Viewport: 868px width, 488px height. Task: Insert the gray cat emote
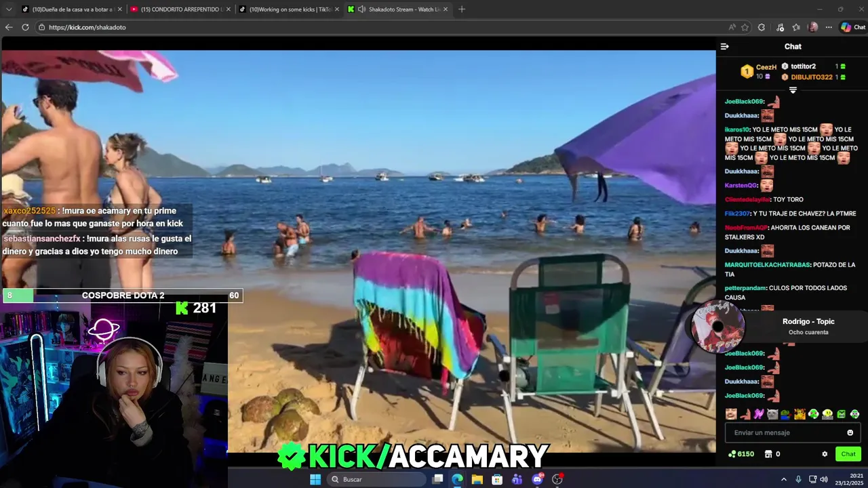point(772,414)
